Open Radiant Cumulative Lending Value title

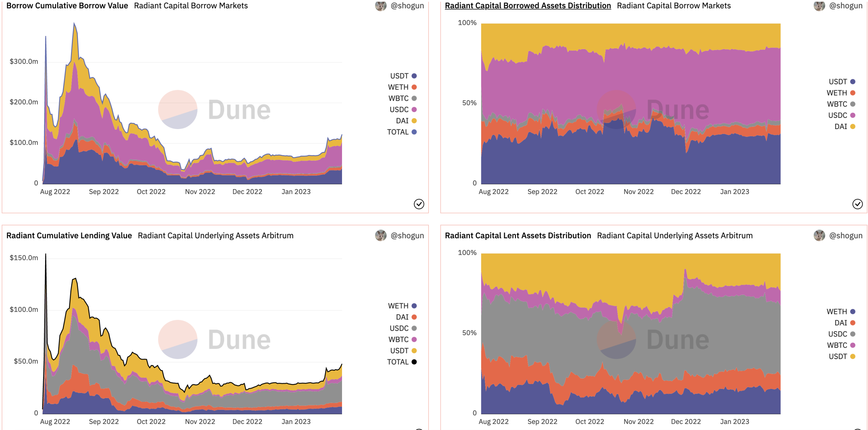click(69, 235)
